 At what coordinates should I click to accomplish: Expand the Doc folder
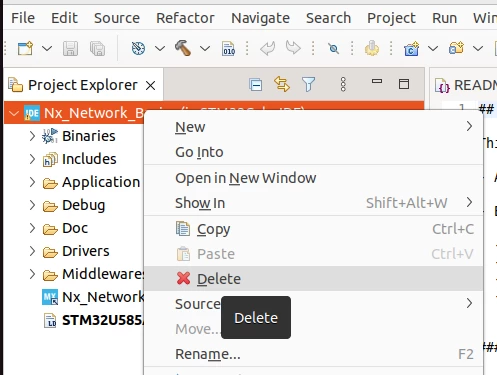pyautogui.click(x=32, y=228)
